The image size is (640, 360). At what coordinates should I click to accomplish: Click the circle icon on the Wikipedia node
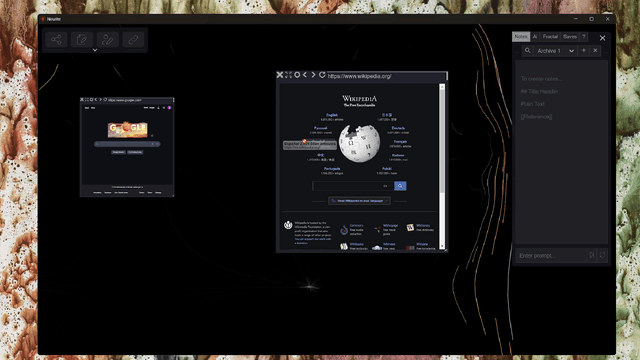click(x=297, y=75)
